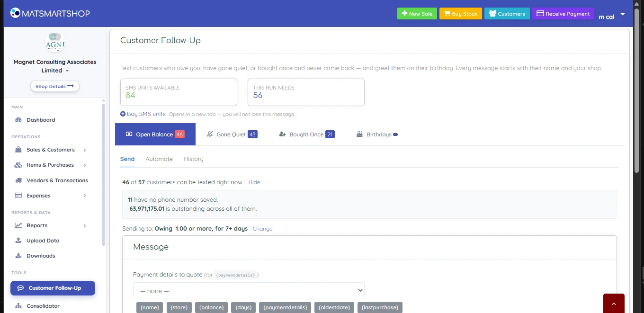Image resolution: width=644 pixels, height=313 pixels.
Task: Click the birthday cake icon
Action: coord(359,134)
